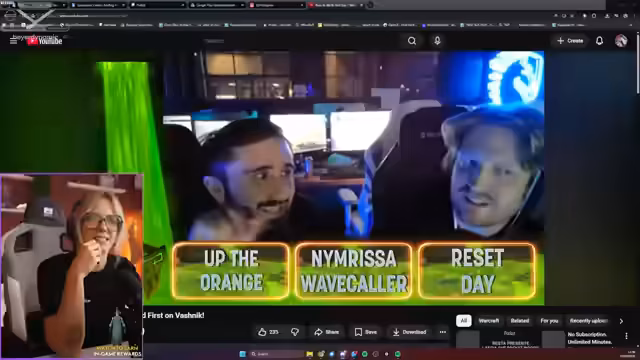Select the Warcraft filter chip
The width and height of the screenshot is (640, 360).
coord(489,321)
